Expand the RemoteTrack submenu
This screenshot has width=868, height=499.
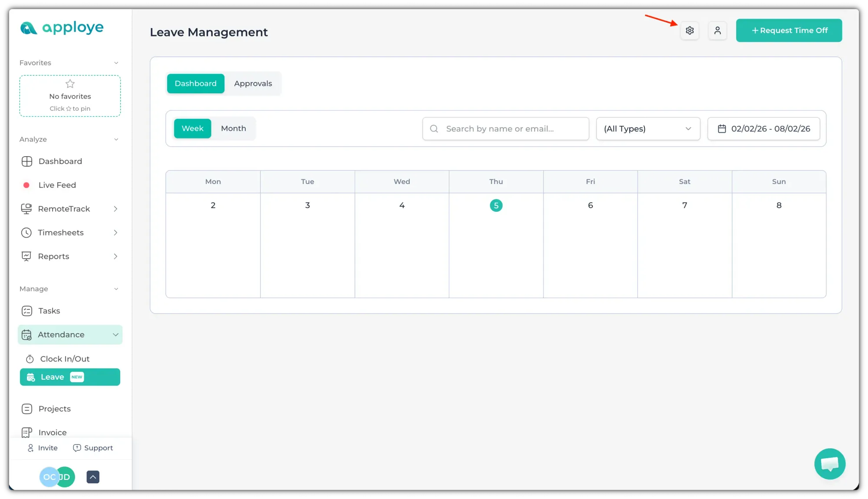click(x=115, y=209)
